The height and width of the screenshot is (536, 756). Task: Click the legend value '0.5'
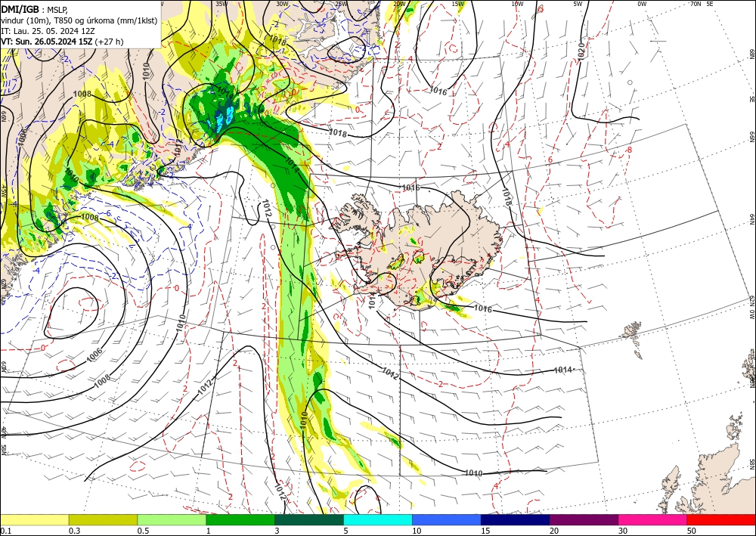[x=143, y=531]
